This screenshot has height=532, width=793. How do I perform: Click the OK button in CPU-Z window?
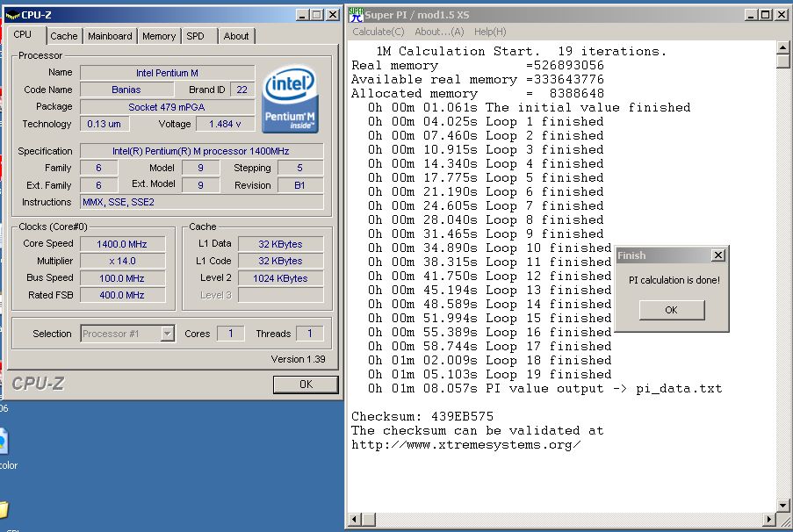pyautogui.click(x=306, y=385)
